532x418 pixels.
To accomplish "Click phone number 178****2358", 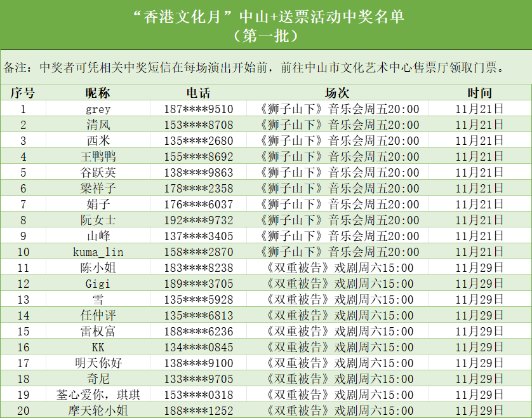I will [198, 188].
